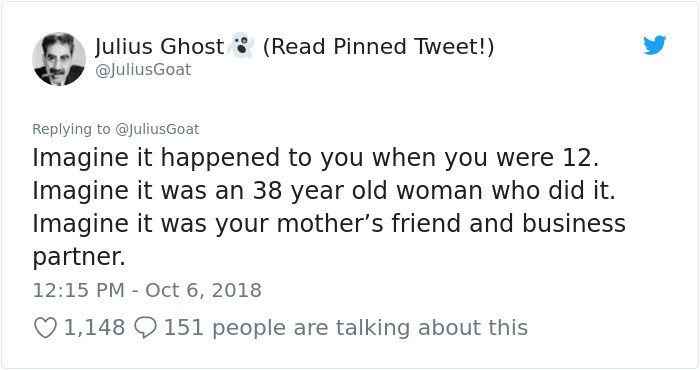Open the author's black-and-white profile photo
The height and width of the screenshot is (370, 700).
coord(58,59)
